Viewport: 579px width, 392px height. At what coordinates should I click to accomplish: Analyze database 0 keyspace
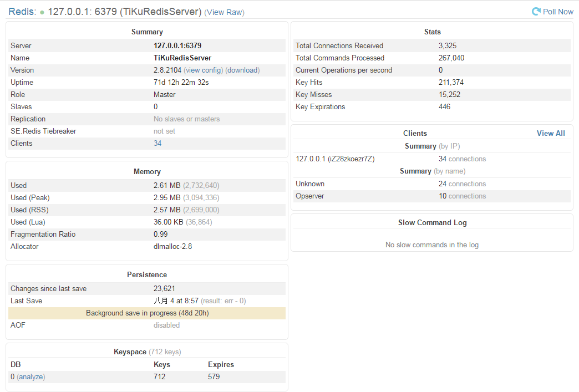(31, 377)
